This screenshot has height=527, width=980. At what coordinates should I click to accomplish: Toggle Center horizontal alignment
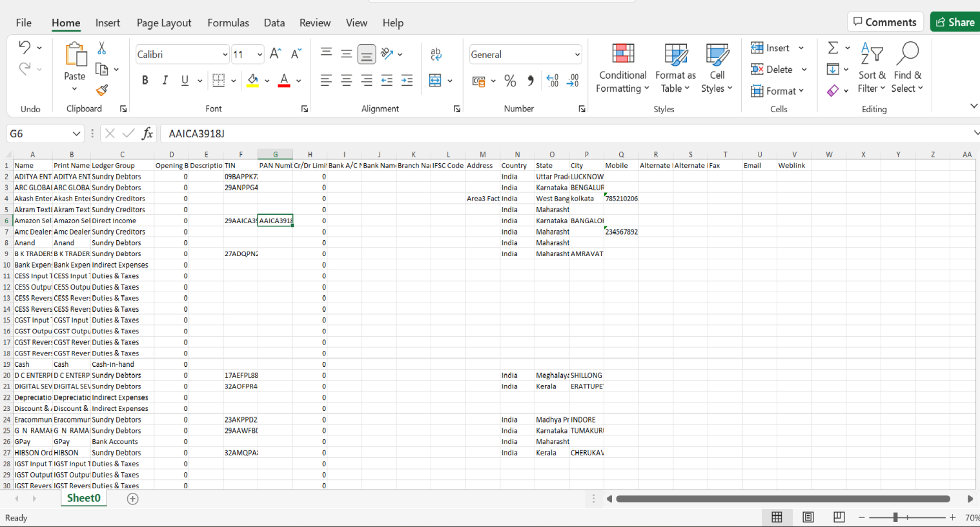click(x=346, y=80)
